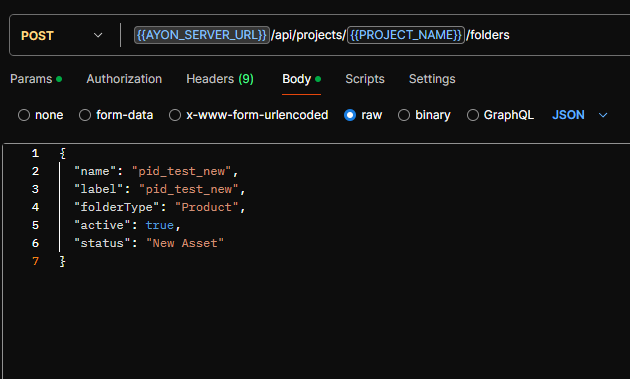Select x-www-form-urlencoded body type
630x379 pixels.
tap(175, 115)
